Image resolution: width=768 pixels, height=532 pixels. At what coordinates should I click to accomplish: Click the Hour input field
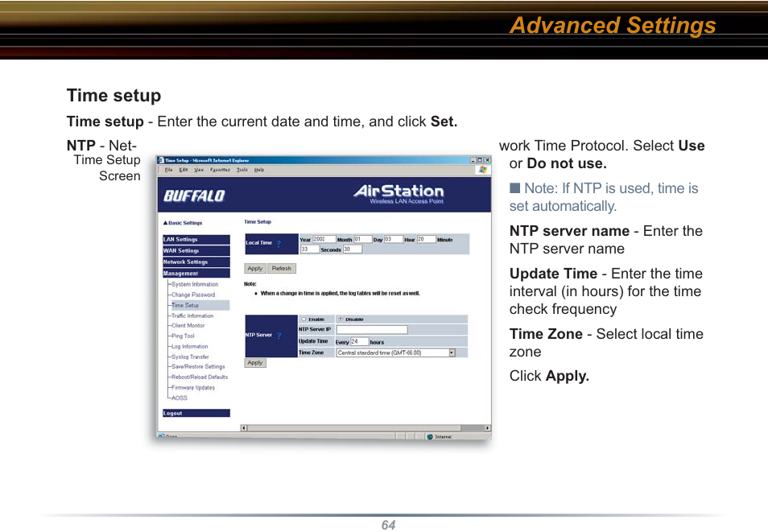pos(426,239)
